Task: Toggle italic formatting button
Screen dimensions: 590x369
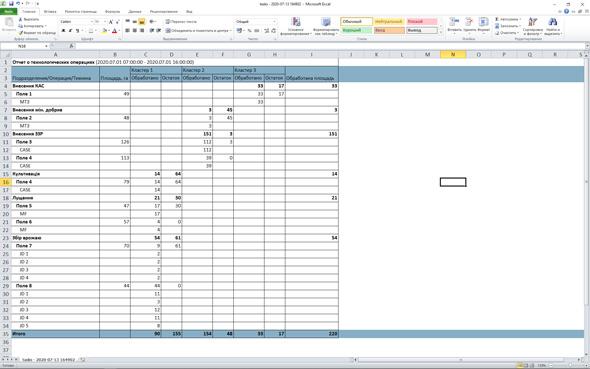Action: click(70, 30)
